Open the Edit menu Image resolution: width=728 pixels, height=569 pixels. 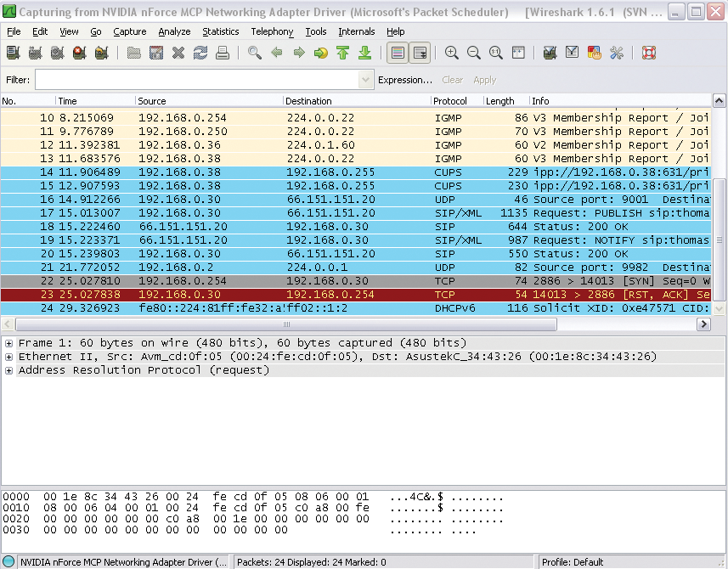coord(40,31)
